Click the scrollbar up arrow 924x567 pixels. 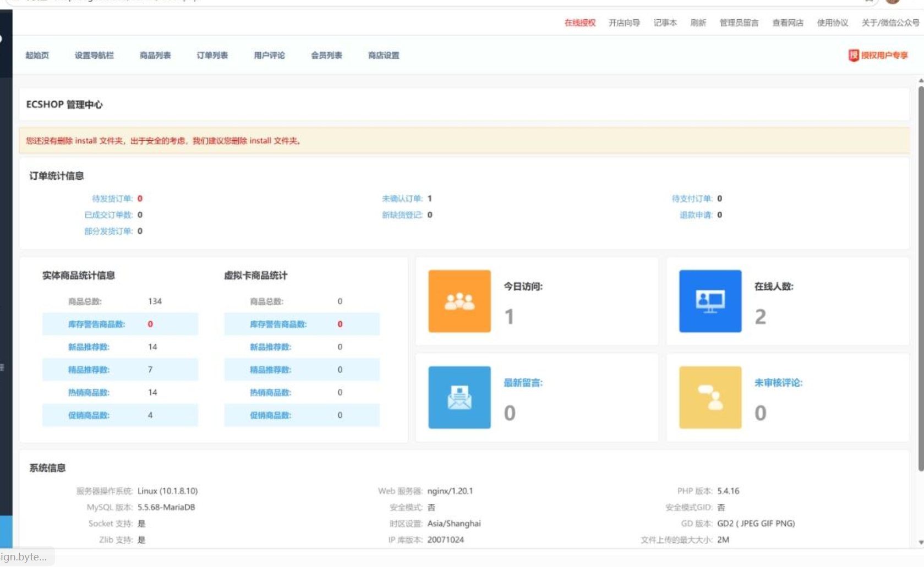(921, 81)
